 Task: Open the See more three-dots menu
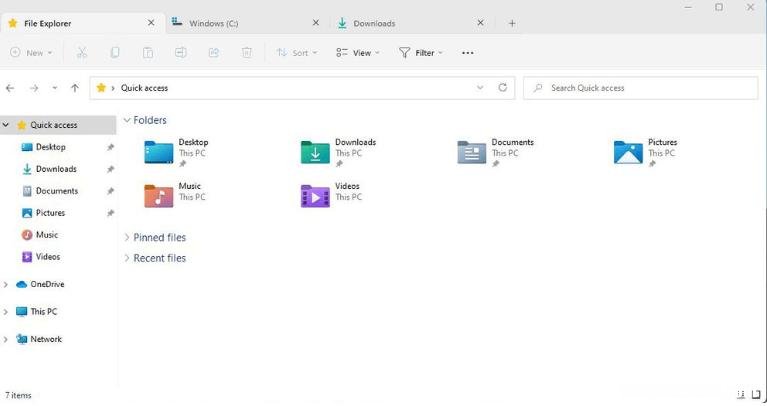(468, 53)
